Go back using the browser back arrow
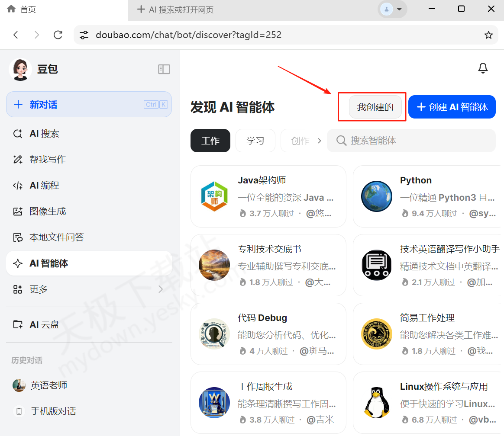504x436 pixels. 16,35
